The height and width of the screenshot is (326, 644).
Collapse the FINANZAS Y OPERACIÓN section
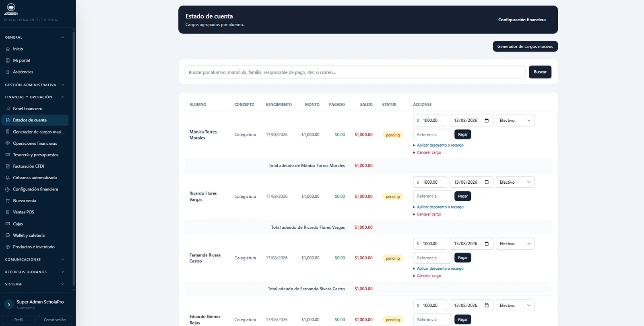pyautogui.click(x=34, y=97)
